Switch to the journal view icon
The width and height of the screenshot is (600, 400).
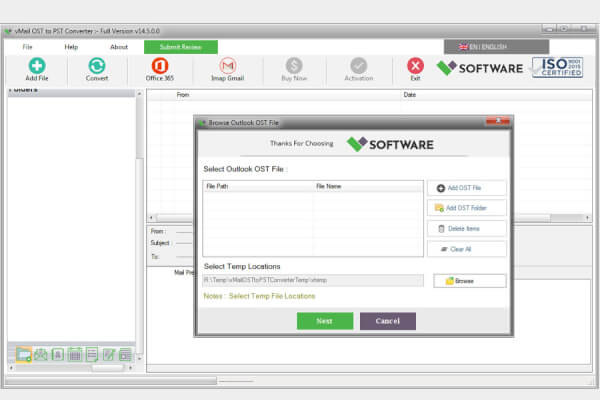pos(125,354)
